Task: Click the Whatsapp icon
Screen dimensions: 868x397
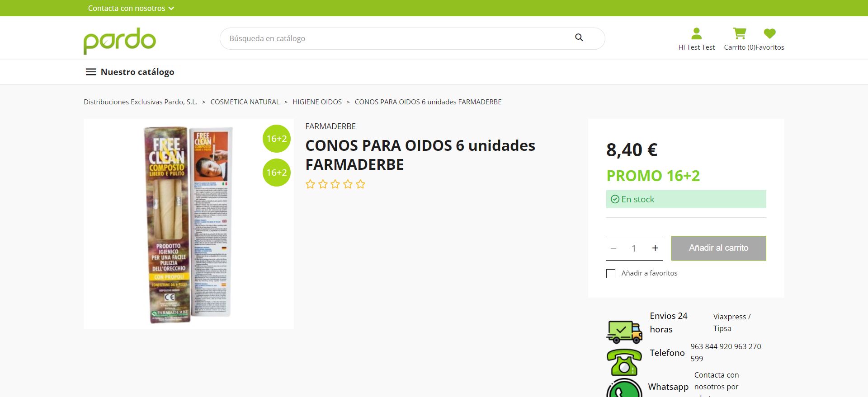Action: tap(624, 388)
